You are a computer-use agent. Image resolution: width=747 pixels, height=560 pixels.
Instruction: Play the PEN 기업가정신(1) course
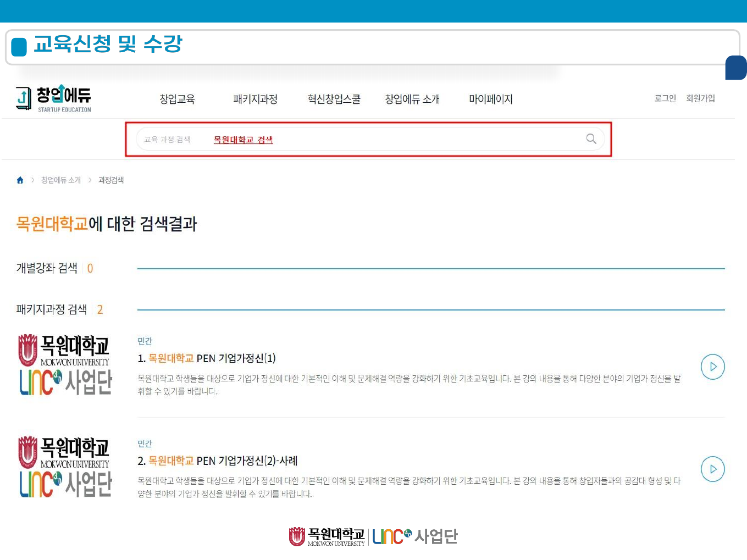click(712, 367)
